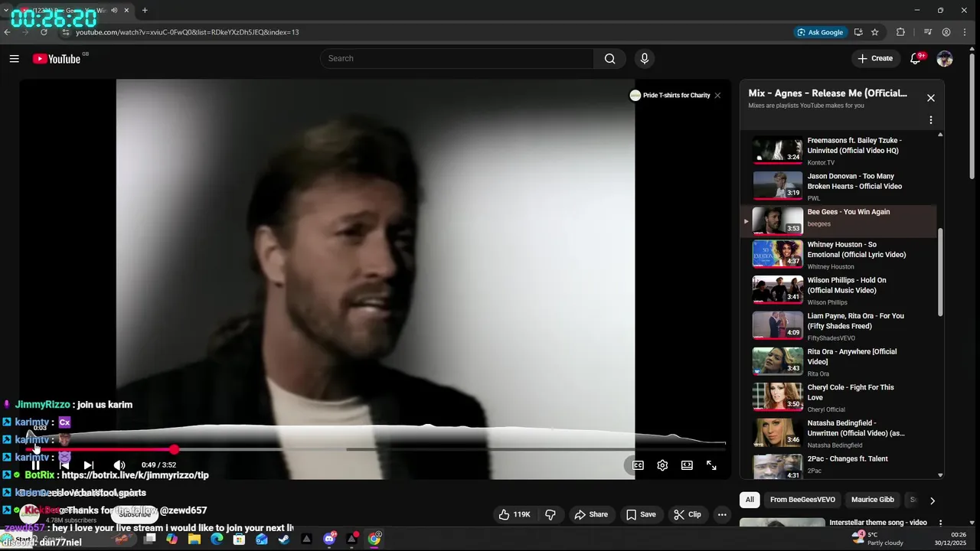The height and width of the screenshot is (551, 980).
Task: Navigate back in the browser
Action: 8,32
